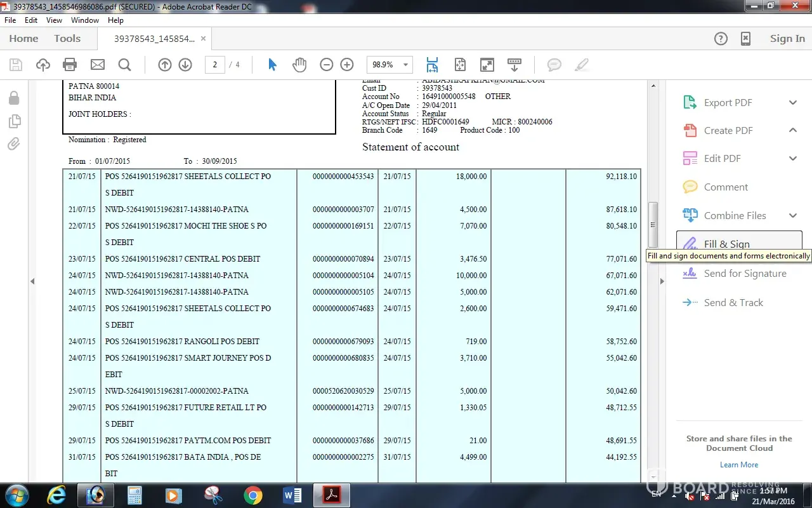Go to previous page arrow
The width and height of the screenshot is (812, 508).
coord(165,65)
